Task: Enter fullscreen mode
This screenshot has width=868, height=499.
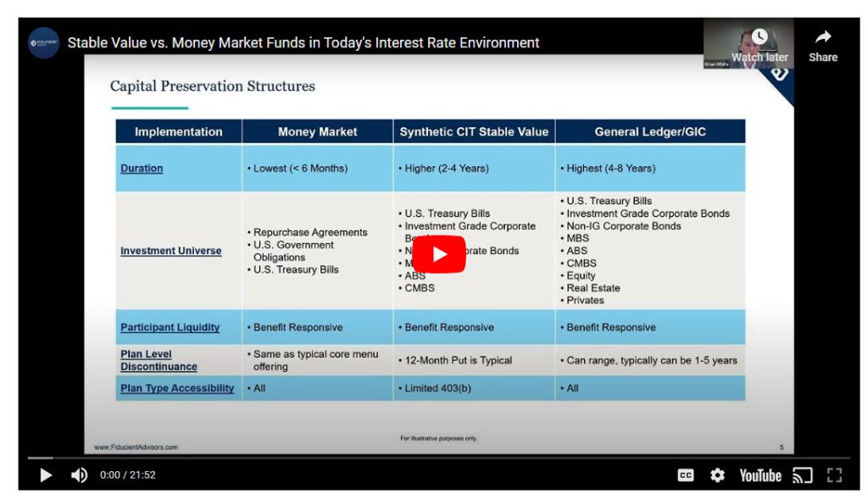Action: tap(834, 475)
